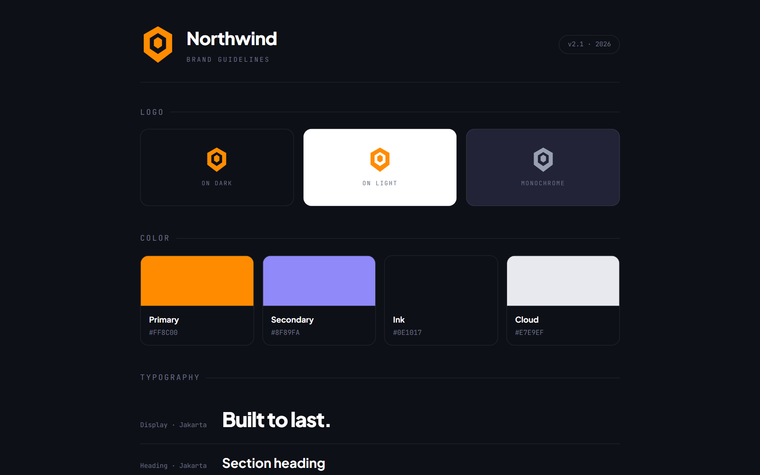Click the v2.1 · 2026 version badge
760x475 pixels.
pos(589,44)
